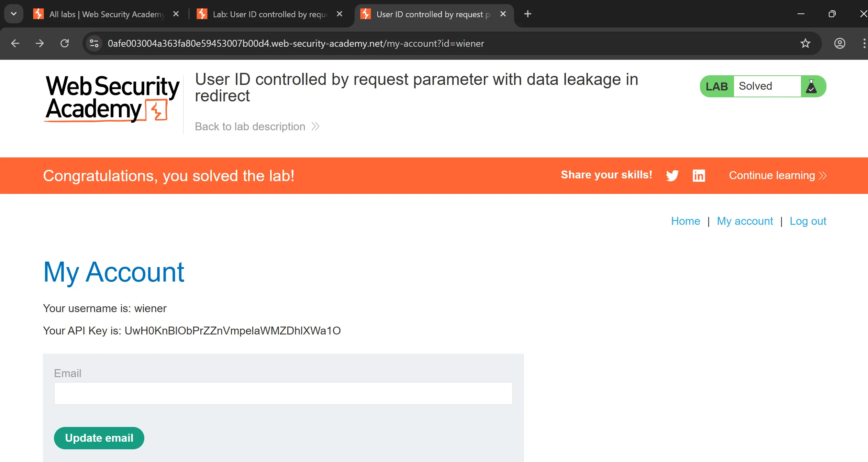
Task: Click the Log out link
Action: pos(808,221)
